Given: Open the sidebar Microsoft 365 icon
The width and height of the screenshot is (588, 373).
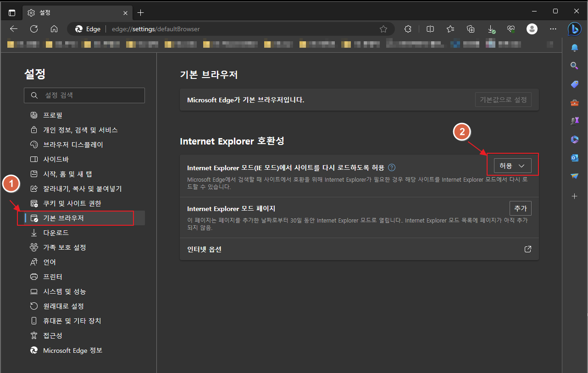Looking at the screenshot, I should coord(574,139).
